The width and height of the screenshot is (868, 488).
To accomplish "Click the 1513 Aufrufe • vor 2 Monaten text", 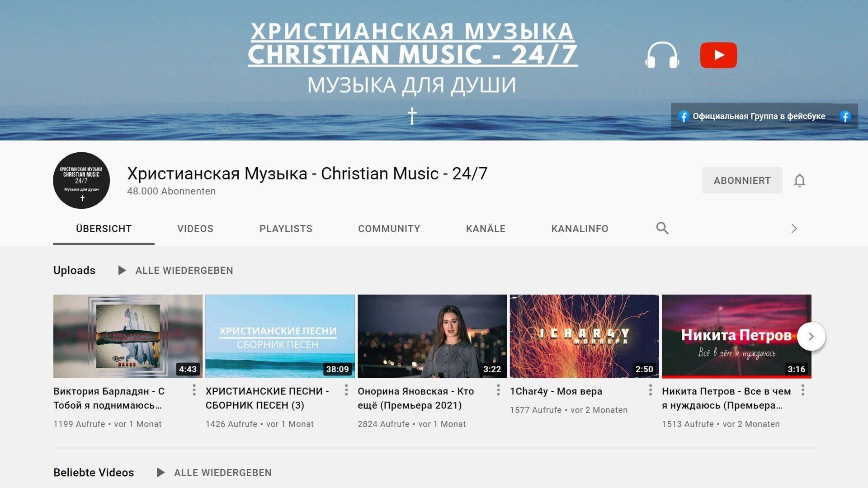I will click(721, 424).
